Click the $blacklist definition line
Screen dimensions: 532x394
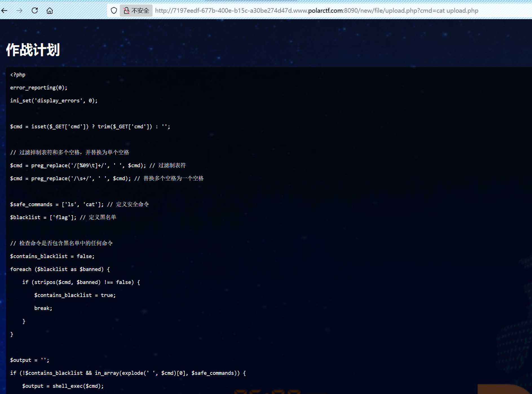click(63, 217)
